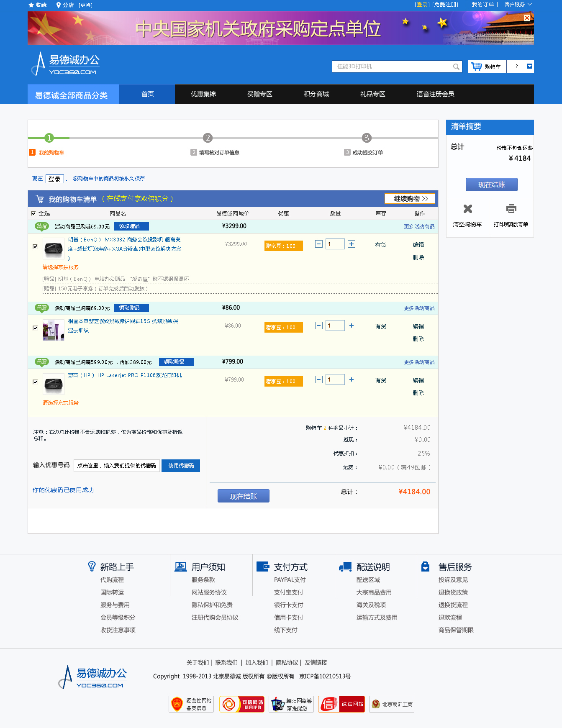
Task: Click the 打印购物清单 printer icon
Action: (x=511, y=208)
